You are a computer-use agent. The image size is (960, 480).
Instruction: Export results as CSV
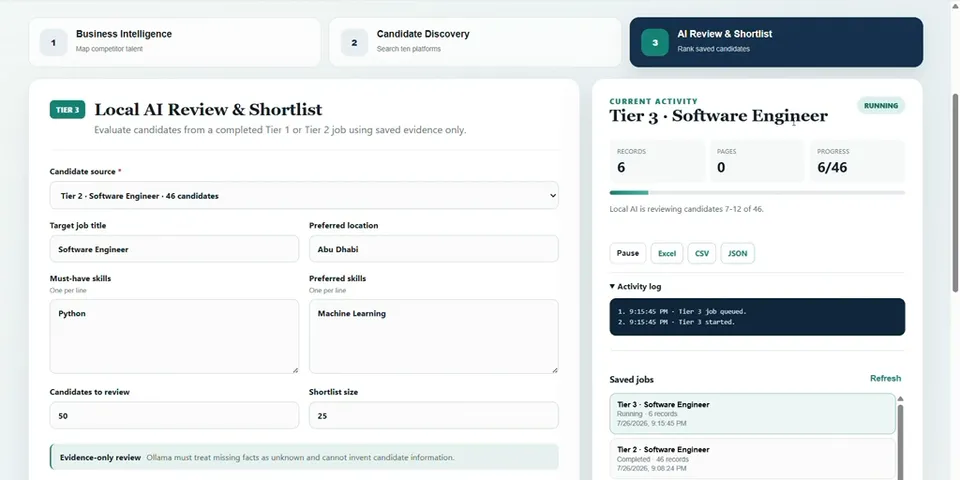[702, 253]
